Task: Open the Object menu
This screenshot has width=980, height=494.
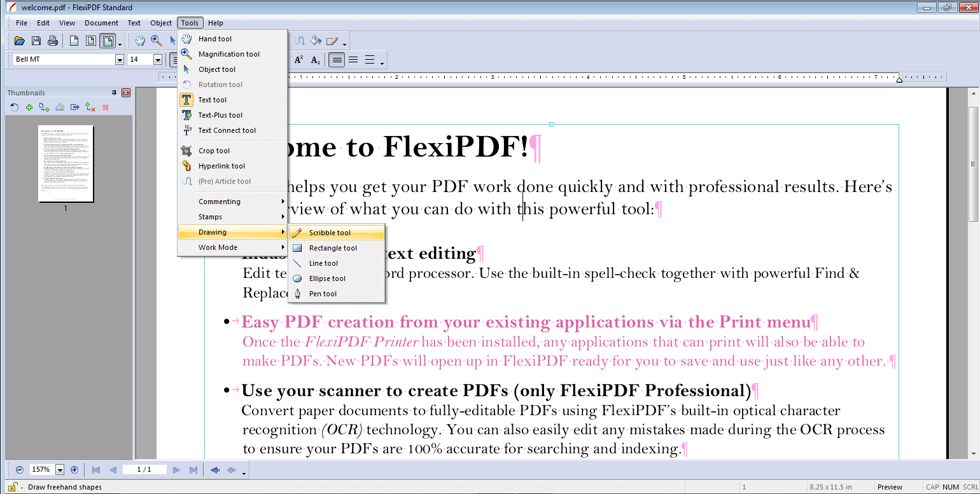Action: [161, 23]
